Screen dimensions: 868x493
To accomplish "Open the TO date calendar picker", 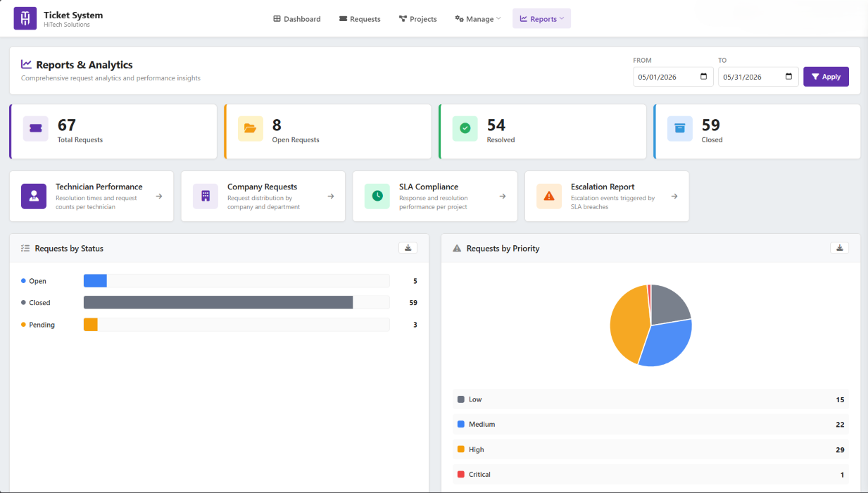I will tap(788, 77).
